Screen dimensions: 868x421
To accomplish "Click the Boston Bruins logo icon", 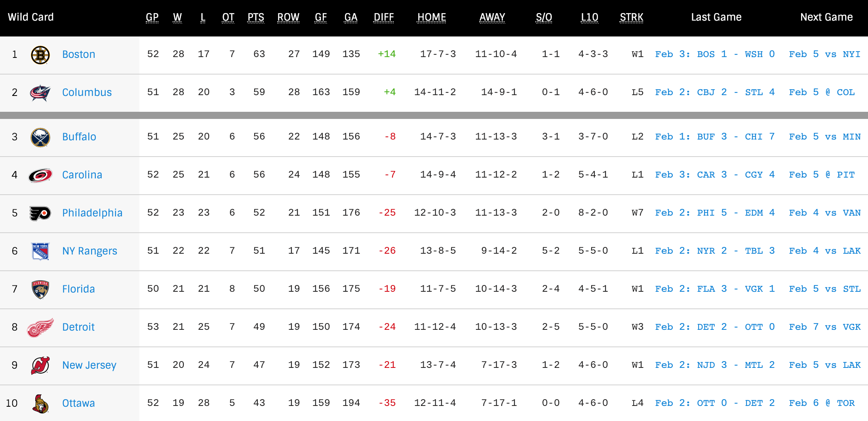I will point(40,55).
